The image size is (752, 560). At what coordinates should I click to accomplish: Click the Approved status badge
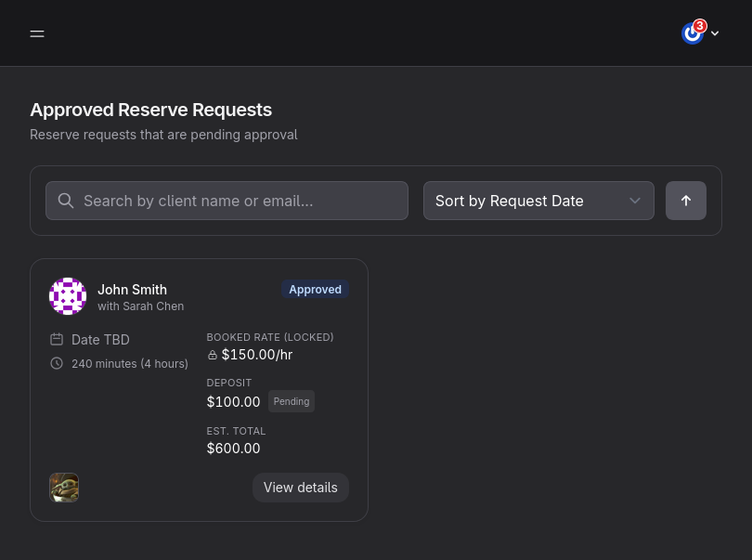coord(315,289)
